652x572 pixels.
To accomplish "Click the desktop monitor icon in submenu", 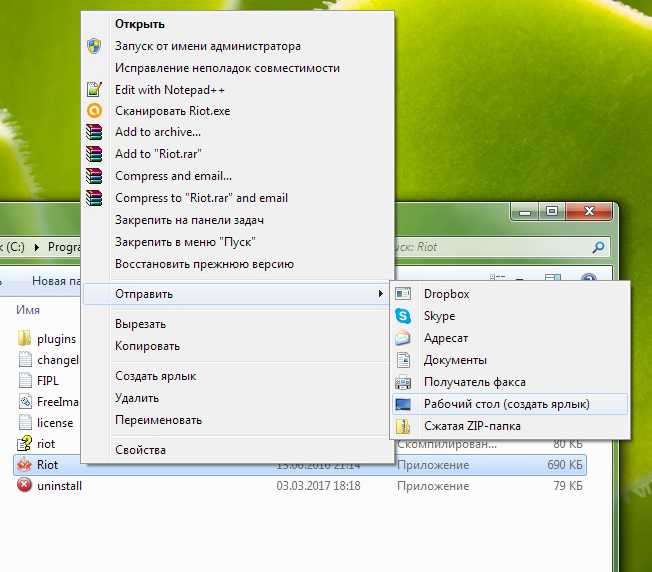I will click(x=403, y=404).
